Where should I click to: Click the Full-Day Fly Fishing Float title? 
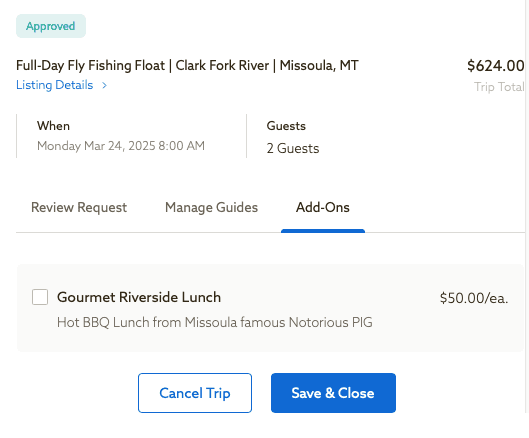187,65
